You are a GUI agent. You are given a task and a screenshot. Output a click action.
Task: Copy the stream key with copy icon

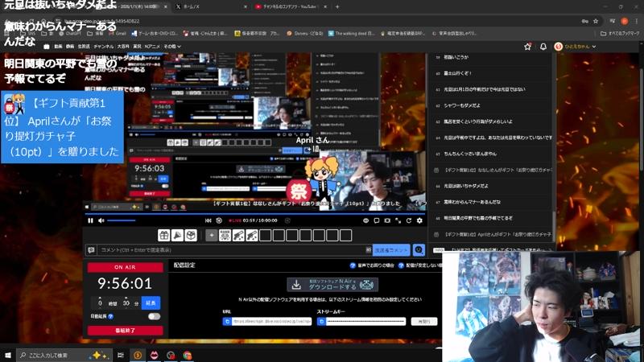(x=321, y=321)
